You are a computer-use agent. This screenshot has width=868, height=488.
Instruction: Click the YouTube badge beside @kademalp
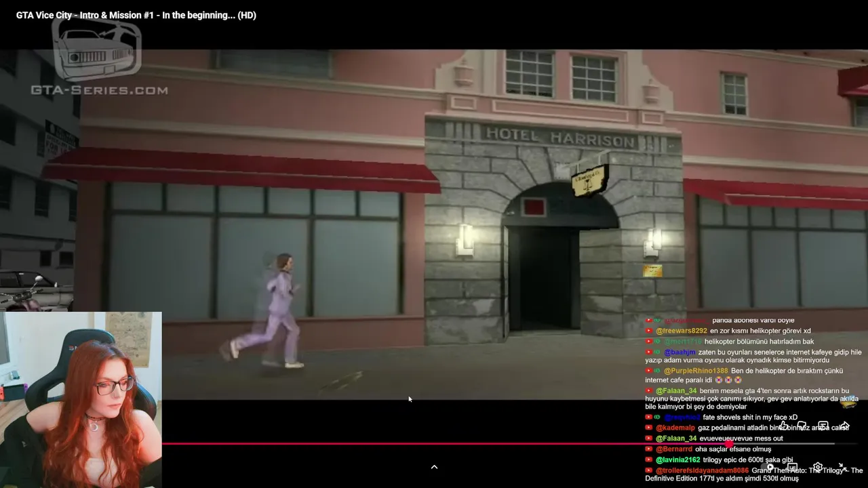[x=649, y=428]
